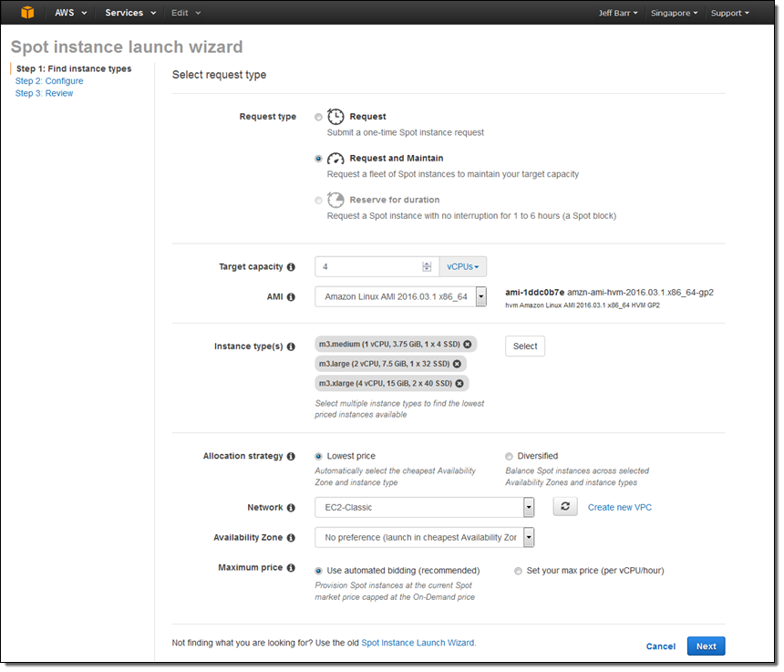Click the Select instance types button
This screenshot has height=672, width=784.
click(525, 346)
